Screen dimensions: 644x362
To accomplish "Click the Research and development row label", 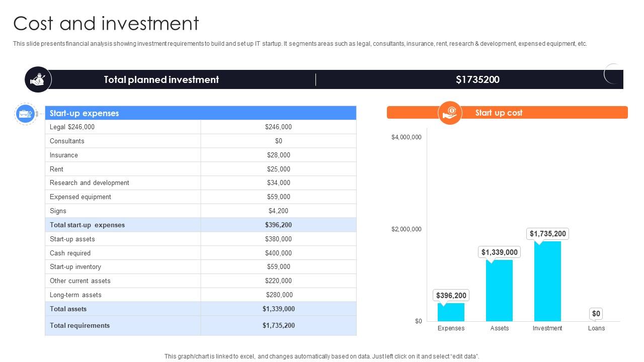I will pyautogui.click(x=90, y=183).
